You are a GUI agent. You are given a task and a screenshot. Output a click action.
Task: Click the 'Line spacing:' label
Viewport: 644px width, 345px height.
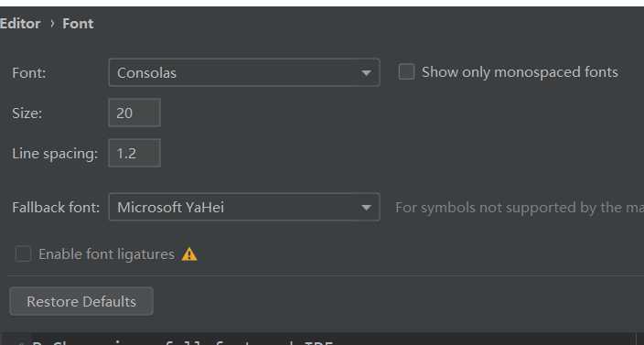click(x=55, y=153)
